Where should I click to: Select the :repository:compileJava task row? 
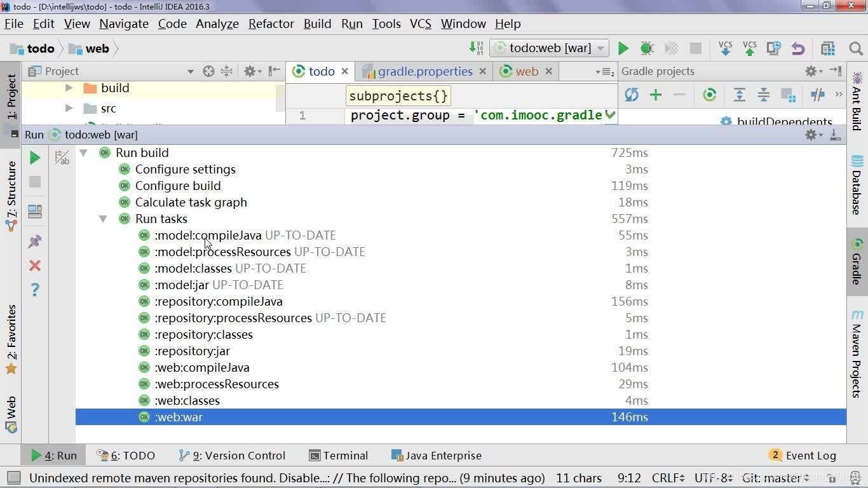point(461,302)
